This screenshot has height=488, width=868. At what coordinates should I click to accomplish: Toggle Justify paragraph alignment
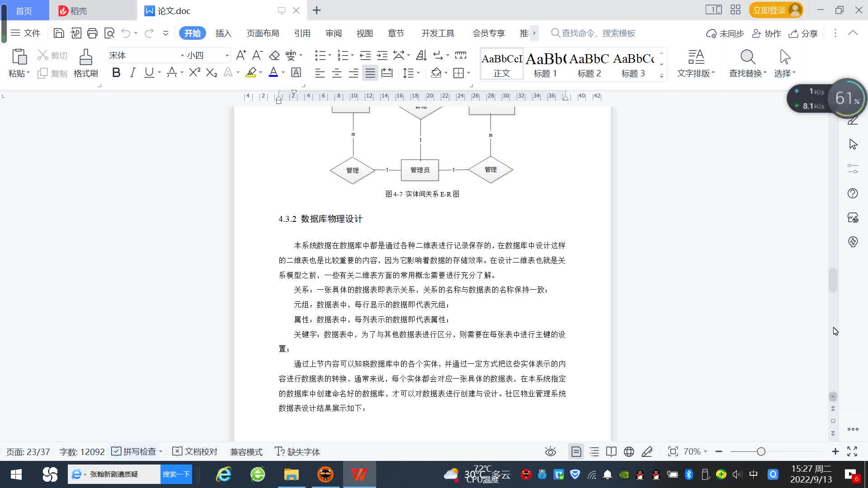click(x=370, y=73)
